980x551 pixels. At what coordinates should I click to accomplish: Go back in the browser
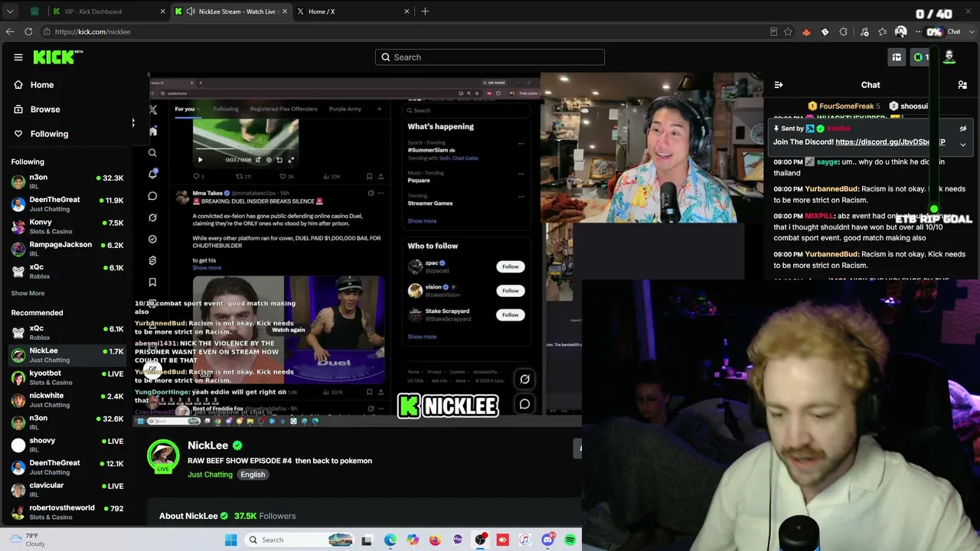coord(10,31)
